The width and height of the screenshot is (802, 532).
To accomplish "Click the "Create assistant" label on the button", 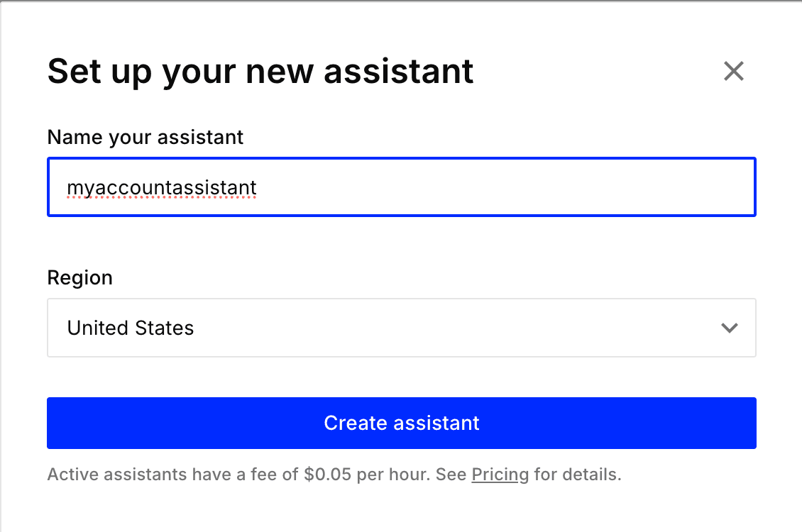I will click(x=402, y=423).
